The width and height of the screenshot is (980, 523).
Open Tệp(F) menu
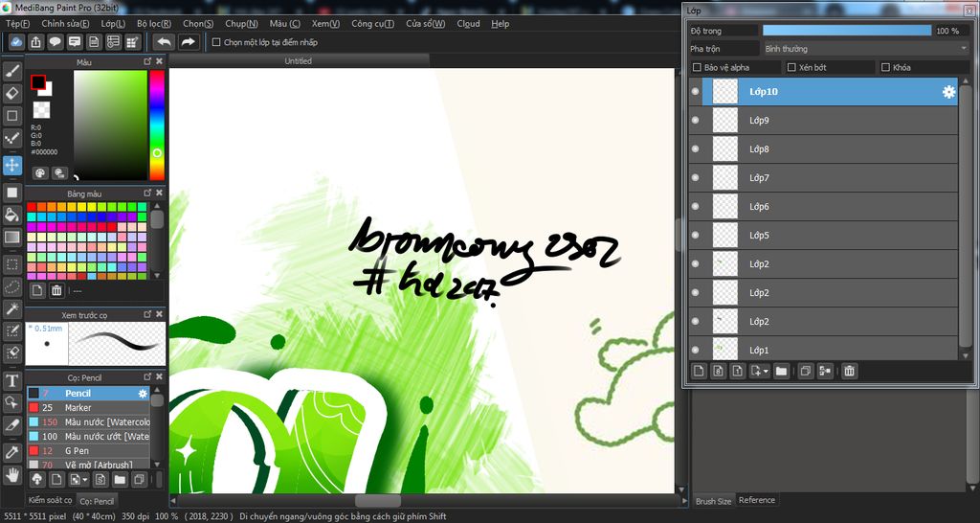tap(17, 24)
